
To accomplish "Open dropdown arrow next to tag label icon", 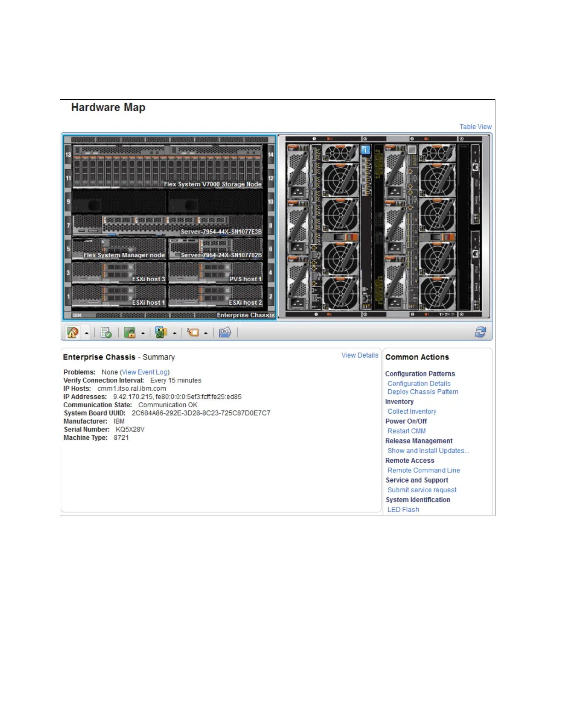I will [206, 333].
